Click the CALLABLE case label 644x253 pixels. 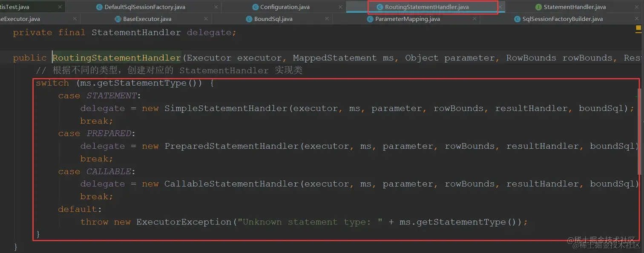click(109, 171)
